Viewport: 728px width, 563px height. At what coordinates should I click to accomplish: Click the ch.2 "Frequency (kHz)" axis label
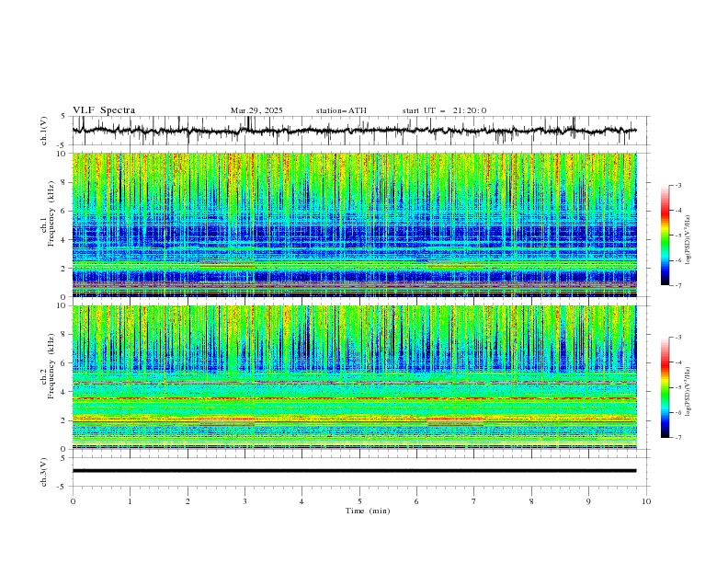coord(51,366)
